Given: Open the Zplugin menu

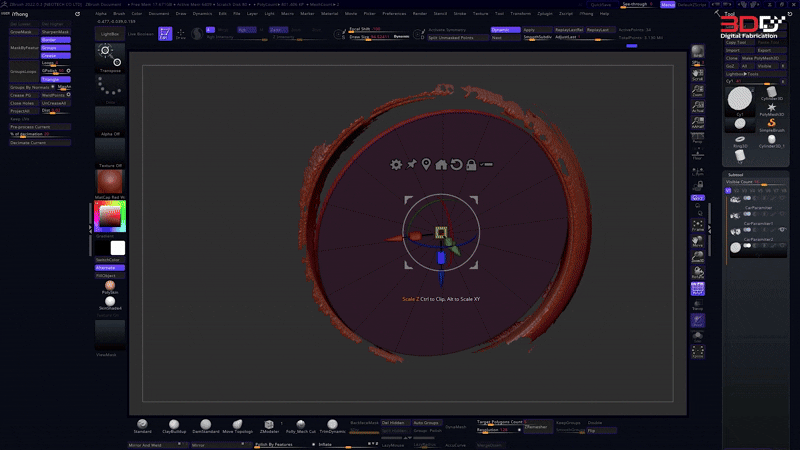Looking at the screenshot, I should click(x=550, y=14).
